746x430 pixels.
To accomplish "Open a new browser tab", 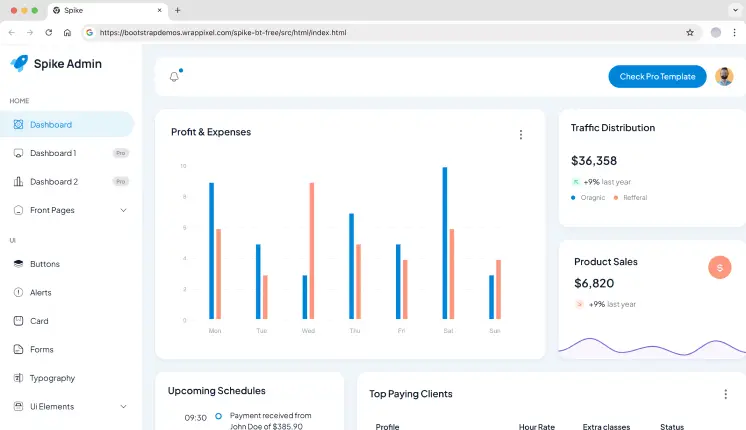I will tap(178, 10).
